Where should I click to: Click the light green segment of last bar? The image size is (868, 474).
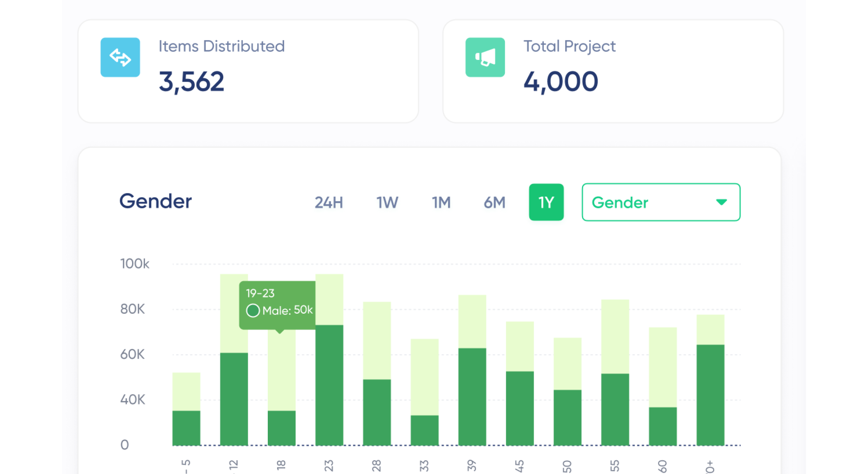(x=710, y=330)
